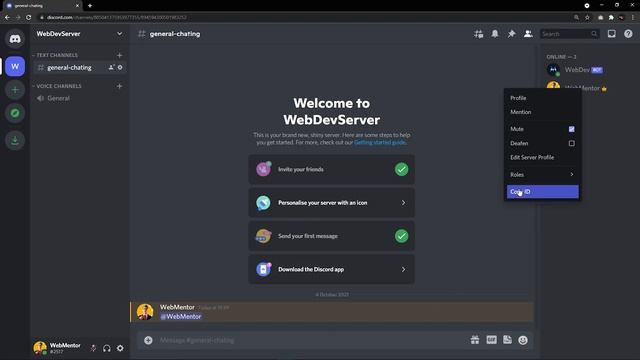Open 'Personalise your server with an icon' card
This screenshot has width=640, height=360.
point(331,203)
